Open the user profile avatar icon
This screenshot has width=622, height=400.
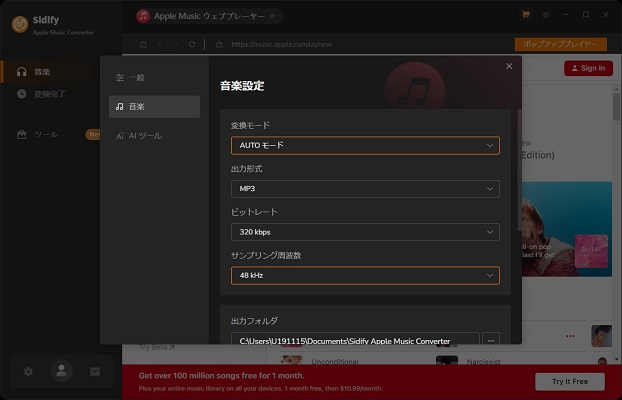pos(61,371)
